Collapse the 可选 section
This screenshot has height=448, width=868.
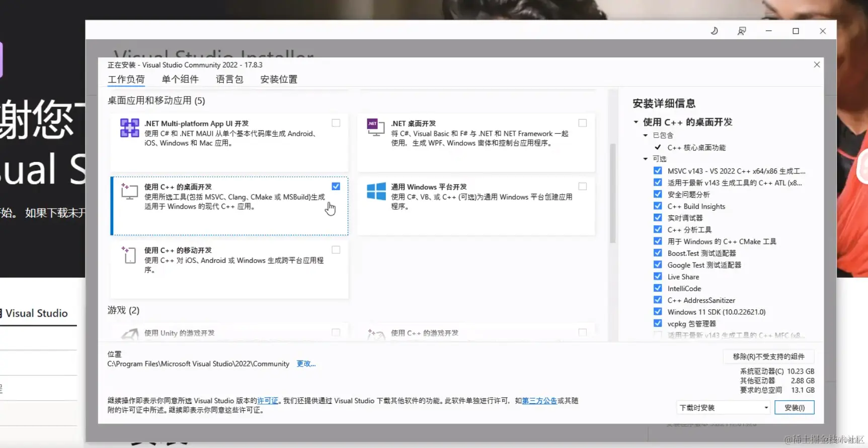coord(646,159)
